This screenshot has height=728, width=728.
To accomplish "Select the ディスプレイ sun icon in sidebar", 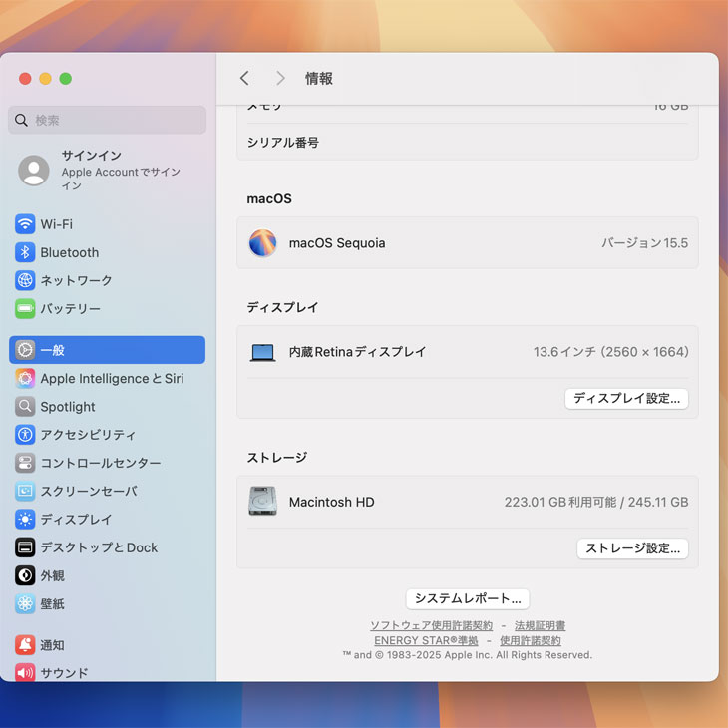I will pos(25,519).
